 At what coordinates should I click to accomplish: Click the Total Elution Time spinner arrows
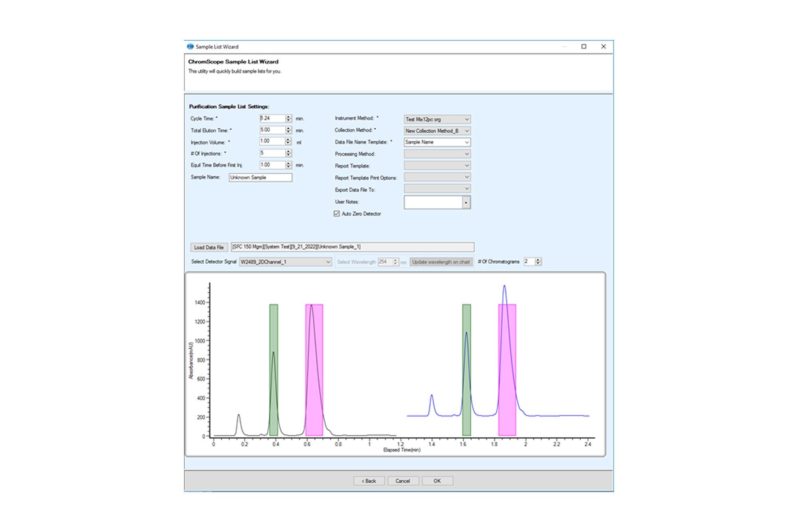(x=288, y=130)
